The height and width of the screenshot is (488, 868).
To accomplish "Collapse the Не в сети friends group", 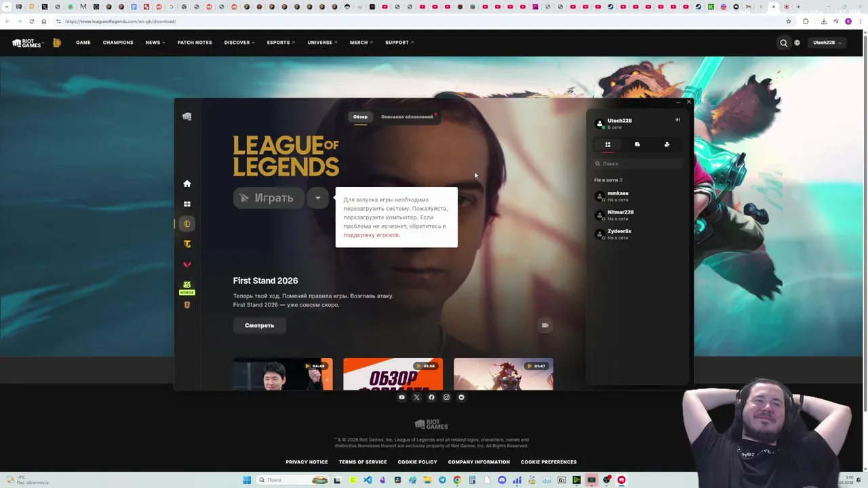I will [x=608, y=180].
